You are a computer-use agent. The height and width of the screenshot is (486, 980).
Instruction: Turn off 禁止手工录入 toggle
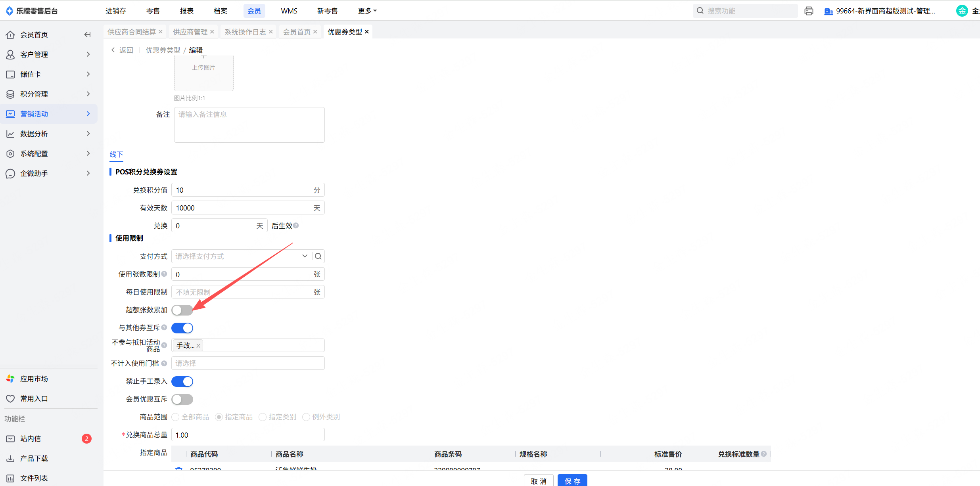click(x=182, y=381)
